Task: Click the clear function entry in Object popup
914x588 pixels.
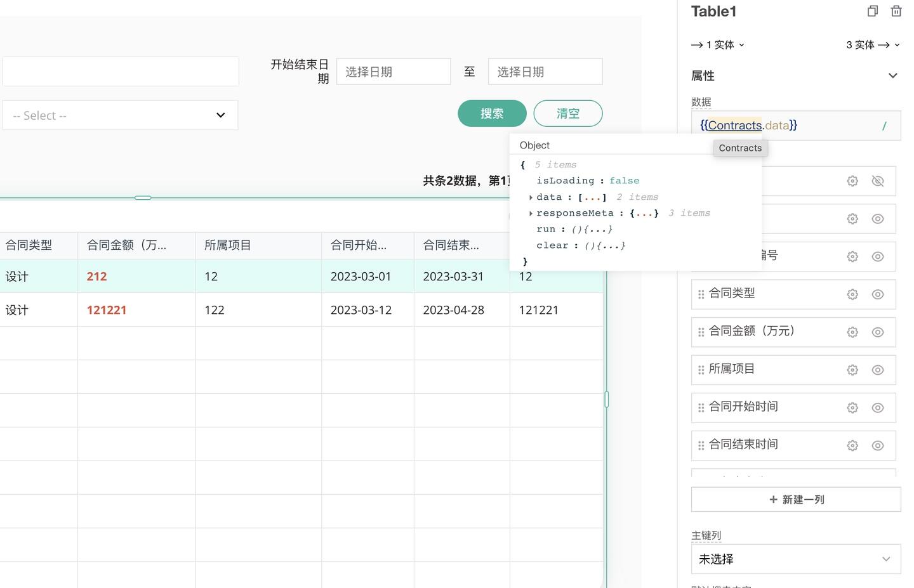Action: point(581,245)
